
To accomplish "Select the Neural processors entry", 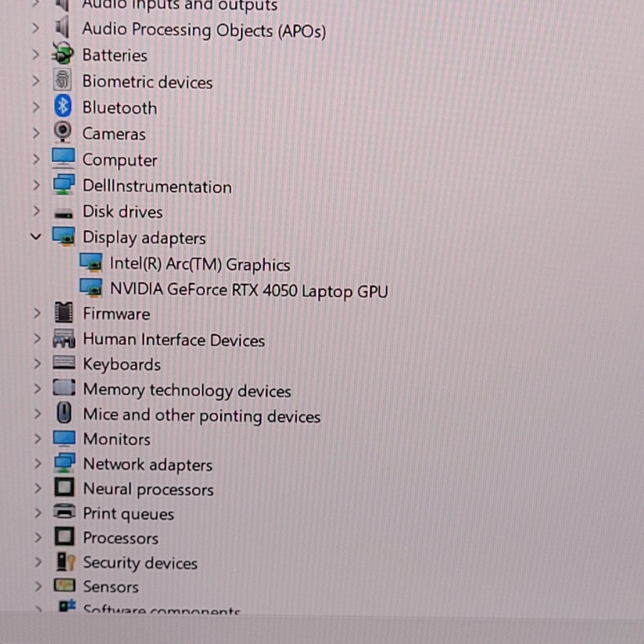I will coord(148,489).
